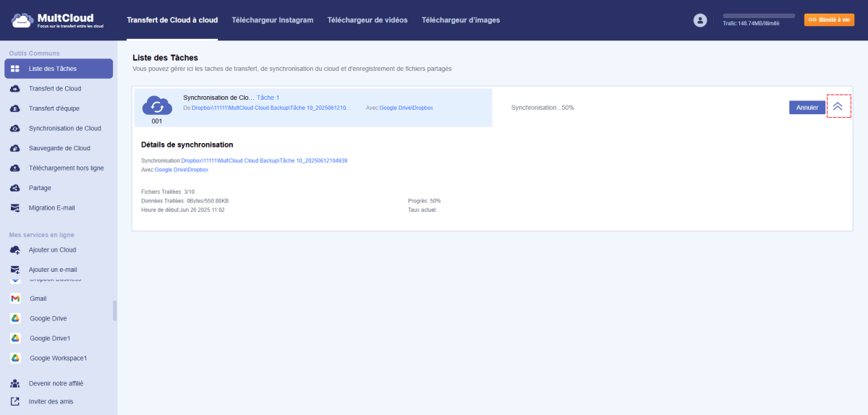The image size is (868, 415).
Task: Click Ajouter un Cloud label
Action: (52, 249)
